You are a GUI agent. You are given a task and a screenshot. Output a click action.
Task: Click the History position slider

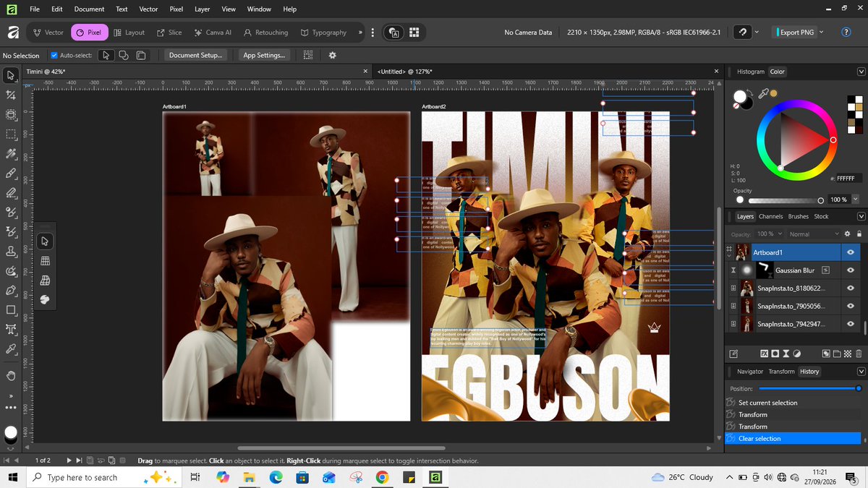pos(809,388)
